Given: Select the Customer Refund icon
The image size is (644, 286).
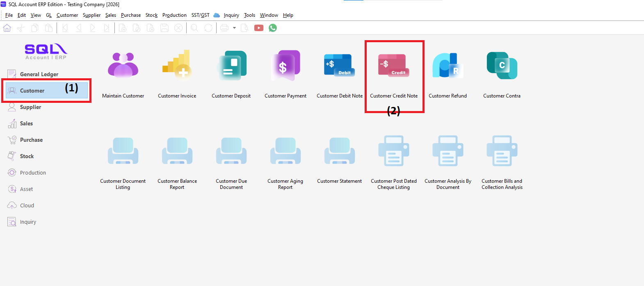Looking at the screenshot, I should pos(448,65).
